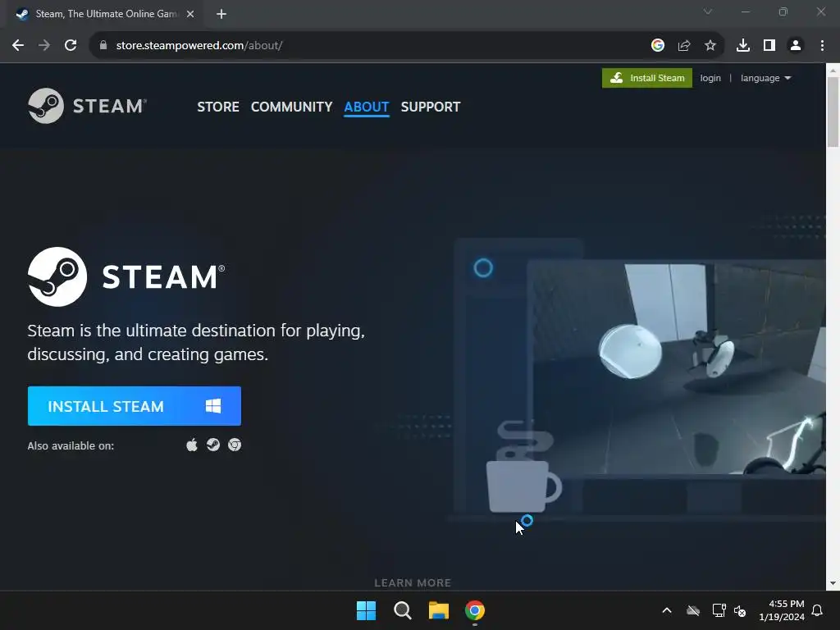The image size is (840, 630).
Task: Open the clock and date flyout
Action: click(x=782, y=610)
